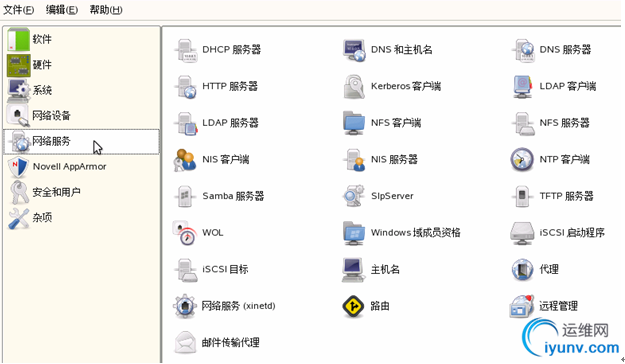Select the 系统 category icon
The image size is (625, 364).
click(18, 90)
